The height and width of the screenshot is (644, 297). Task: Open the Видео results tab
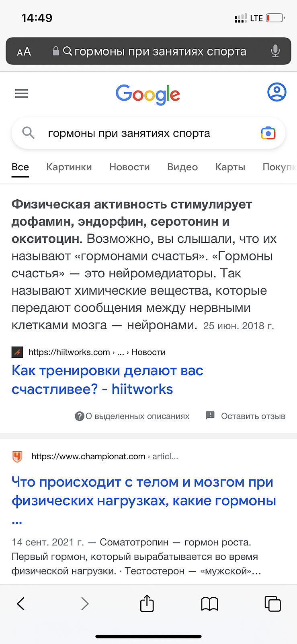[x=182, y=167]
